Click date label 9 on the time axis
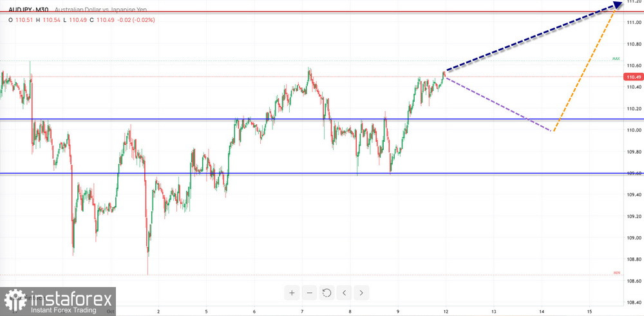This screenshot has width=644, height=316. click(397, 311)
